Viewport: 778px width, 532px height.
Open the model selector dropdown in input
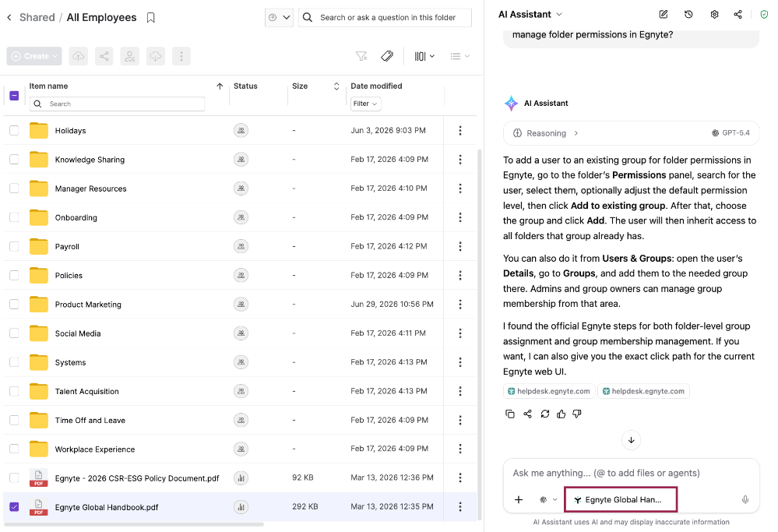point(548,500)
